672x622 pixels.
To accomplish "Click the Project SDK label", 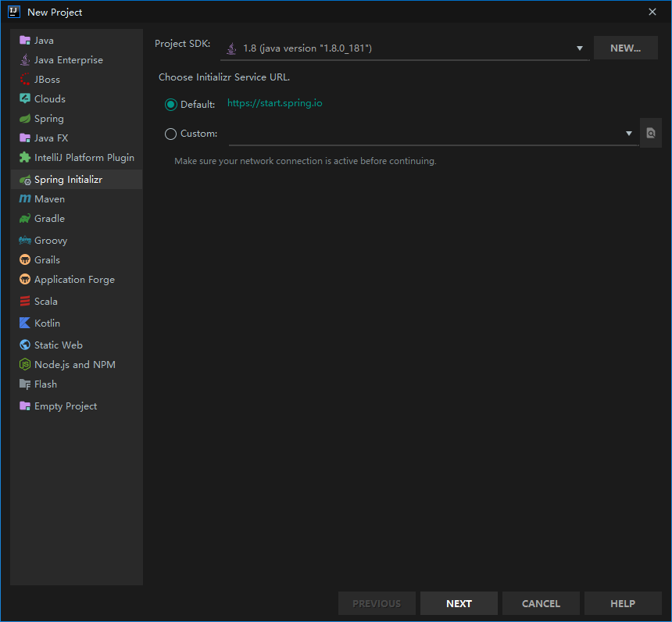I will pos(182,44).
